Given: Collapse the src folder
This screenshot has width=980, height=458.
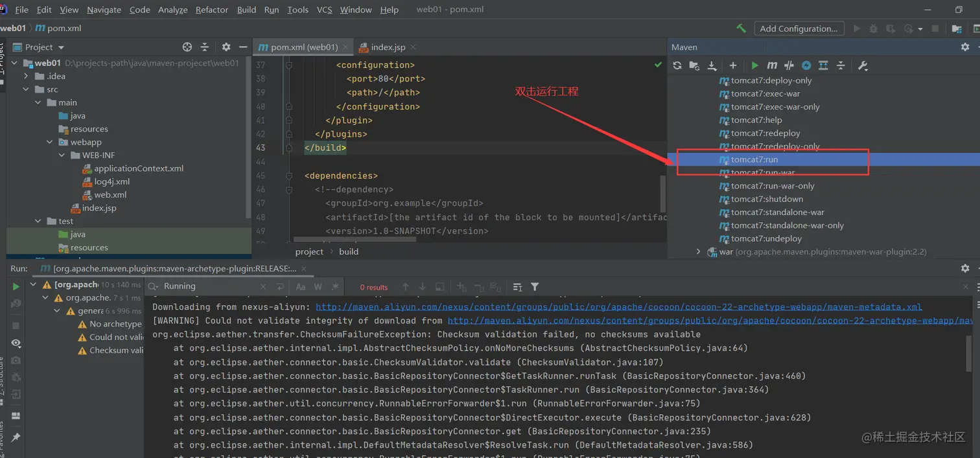Looking at the screenshot, I should (x=27, y=89).
